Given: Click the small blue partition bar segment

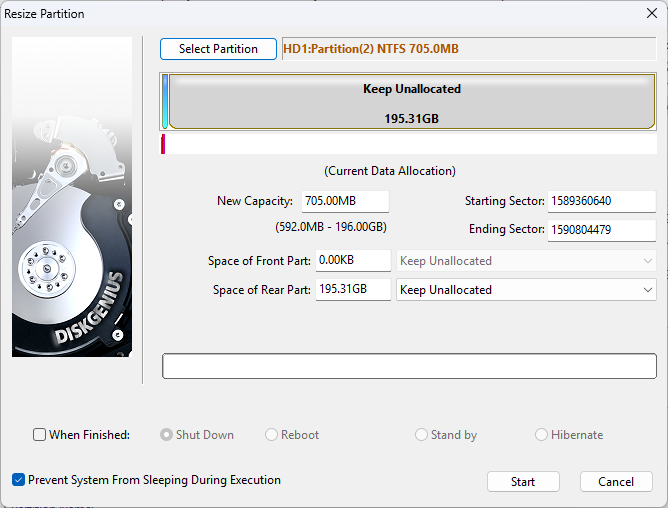Looking at the screenshot, I should click(165, 102).
